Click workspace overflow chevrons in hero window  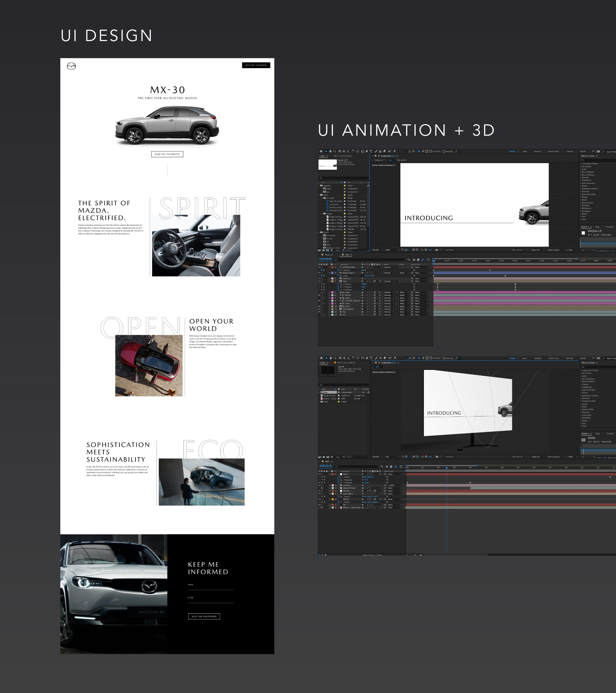pos(593,151)
